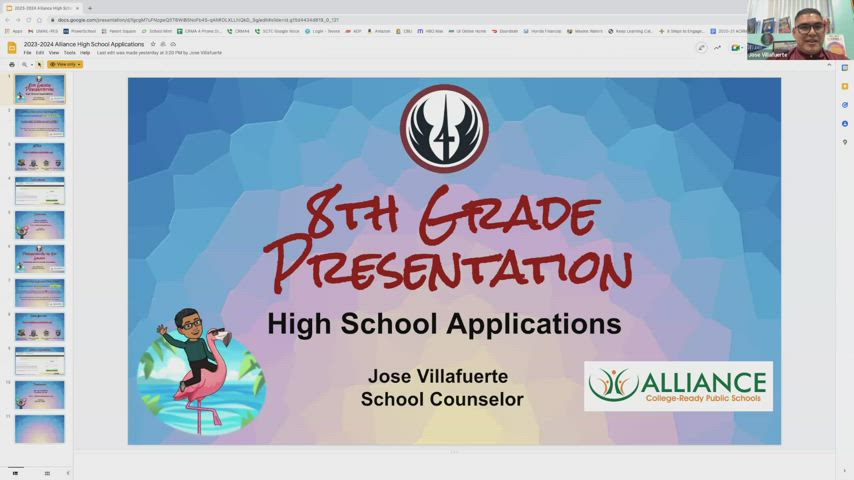Open Maps in the side panel
Image resolution: width=854 pixels, height=480 pixels.
click(845, 142)
